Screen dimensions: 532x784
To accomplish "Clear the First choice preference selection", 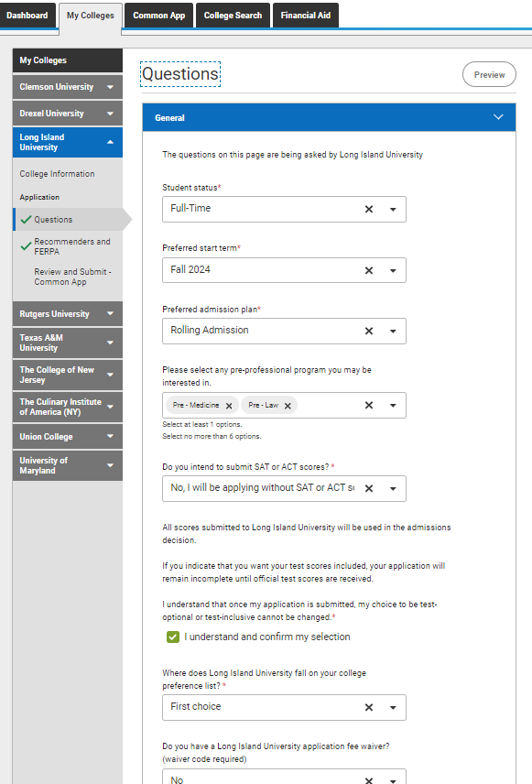I will point(368,707).
